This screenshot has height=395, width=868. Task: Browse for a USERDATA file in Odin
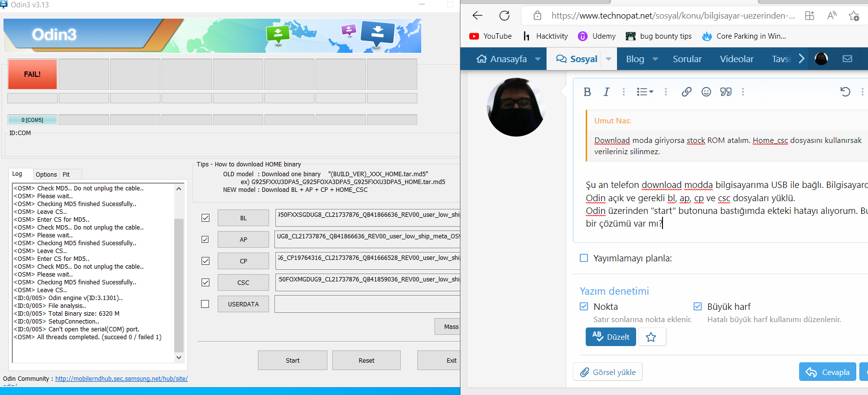coord(243,304)
